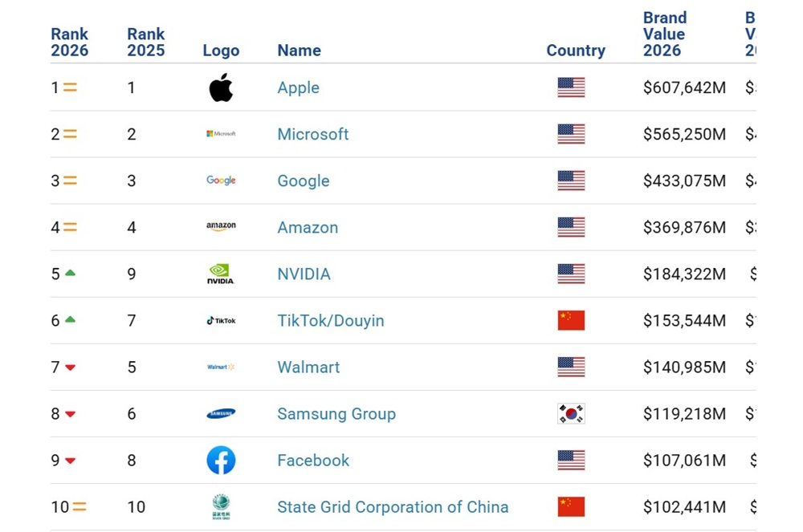Screen dimensions: 803x532
Task: Click the China flag in TikTok row
Action: coord(571,321)
